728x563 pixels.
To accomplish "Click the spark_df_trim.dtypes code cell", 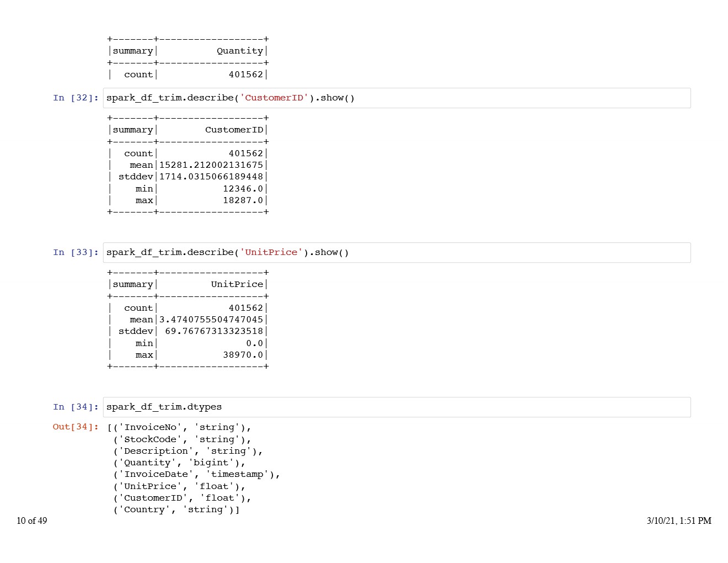I will (397, 407).
